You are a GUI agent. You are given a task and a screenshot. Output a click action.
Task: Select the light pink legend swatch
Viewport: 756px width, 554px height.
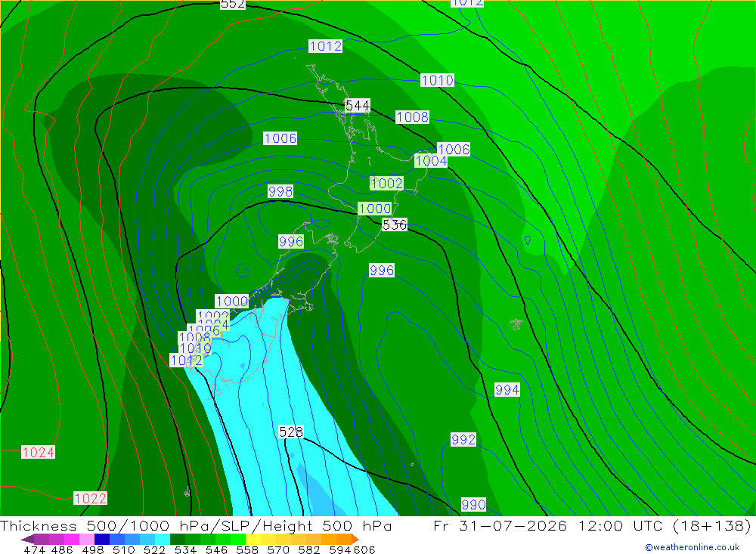pos(87,539)
